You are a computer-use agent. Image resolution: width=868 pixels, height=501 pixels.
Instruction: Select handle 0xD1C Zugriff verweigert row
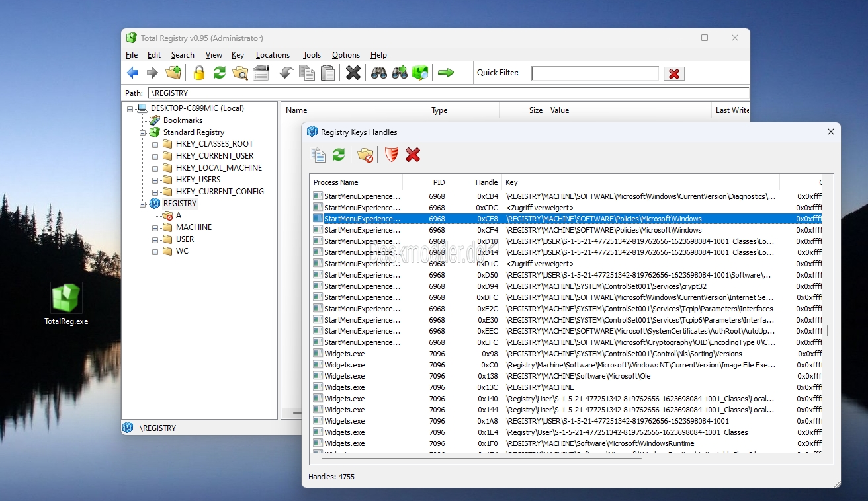pos(566,264)
